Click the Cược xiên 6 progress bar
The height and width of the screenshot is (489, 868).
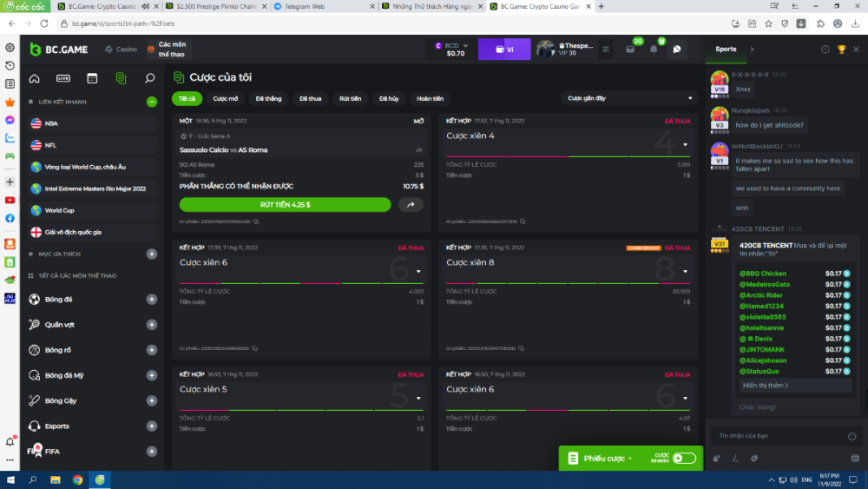[301, 283]
